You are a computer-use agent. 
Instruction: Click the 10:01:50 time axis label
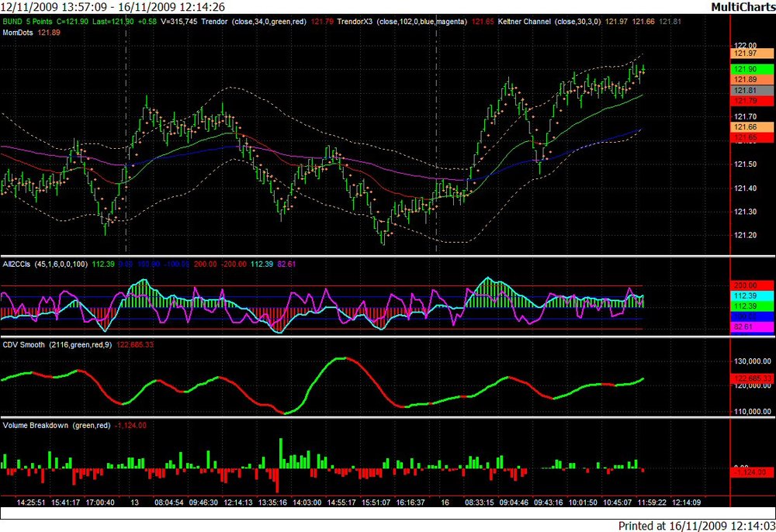pyautogui.click(x=583, y=503)
